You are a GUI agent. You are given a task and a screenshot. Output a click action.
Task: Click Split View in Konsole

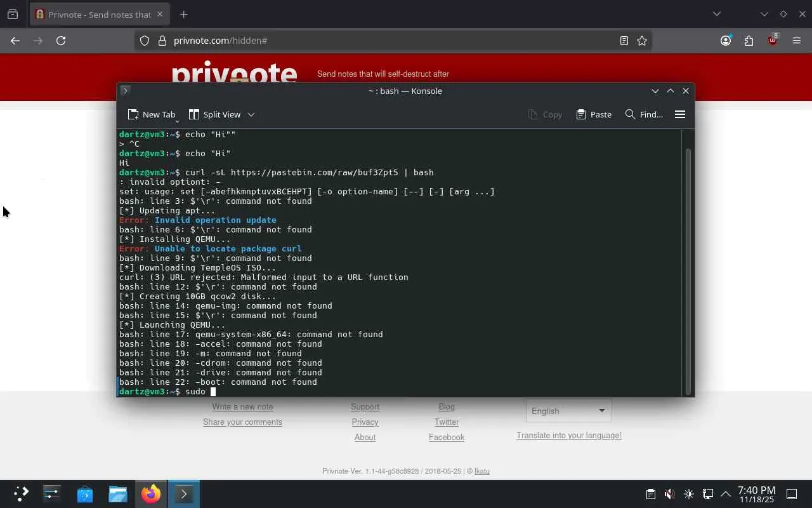coord(214,114)
